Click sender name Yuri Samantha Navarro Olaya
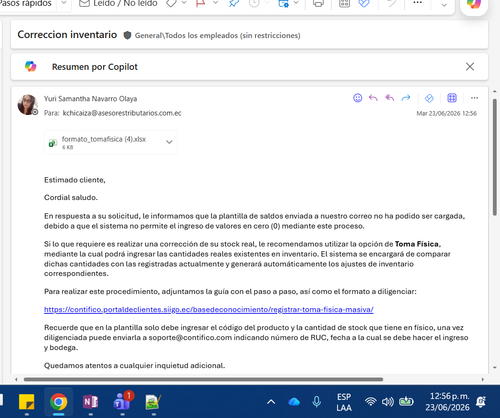The width and height of the screenshot is (500, 418). pyautogui.click(x=90, y=99)
